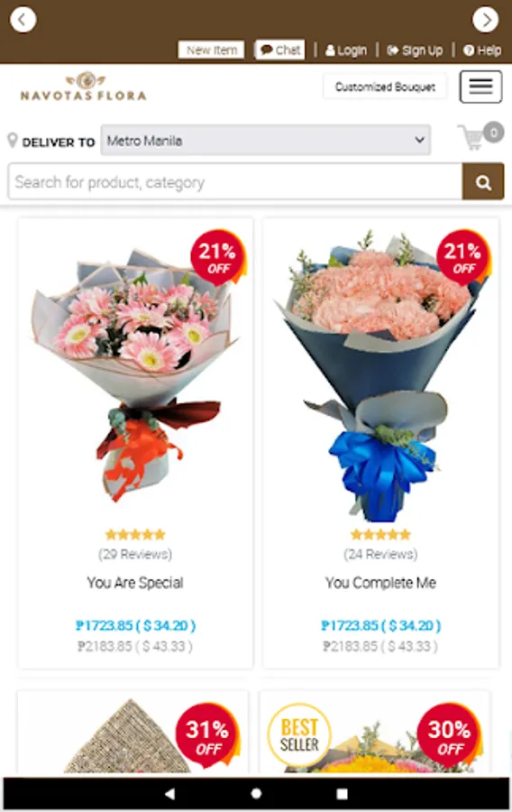The image size is (512, 812).
Task: Tap the Android recent apps square
Action: click(x=342, y=794)
